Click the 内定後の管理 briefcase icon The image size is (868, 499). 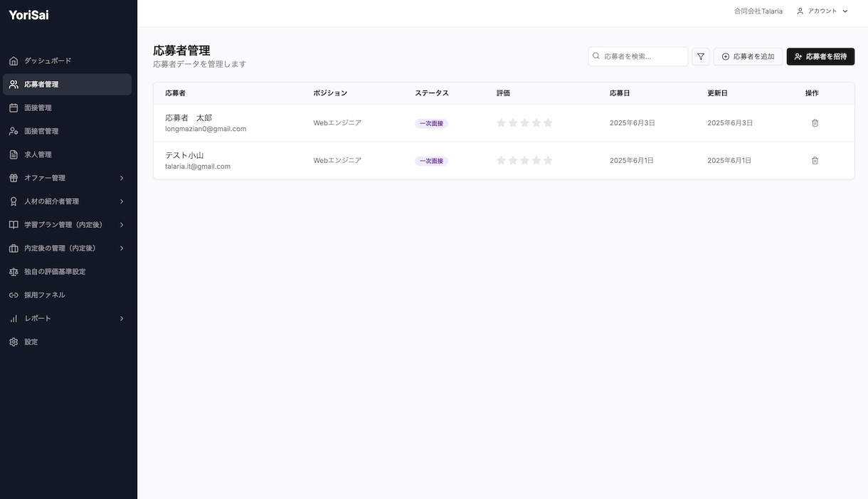click(x=14, y=248)
